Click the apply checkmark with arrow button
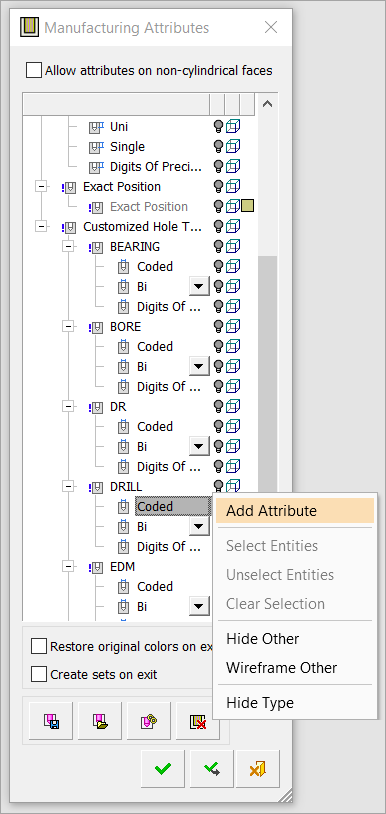This screenshot has width=386, height=814. pos(212,769)
